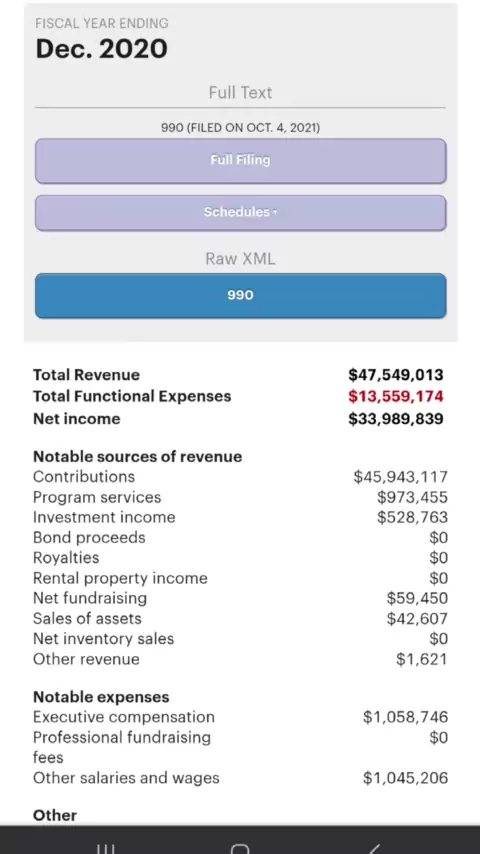Tap the Notable expenses heading
The height and width of the screenshot is (854, 480).
coord(101,697)
